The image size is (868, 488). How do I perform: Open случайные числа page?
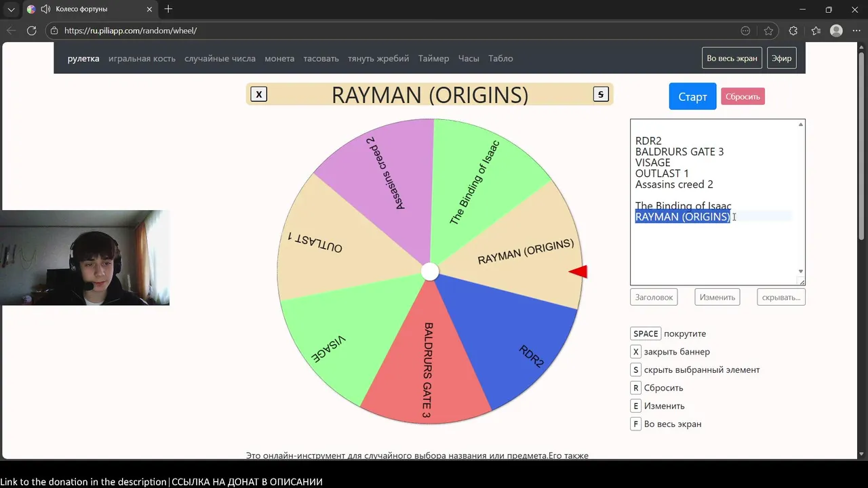point(220,58)
